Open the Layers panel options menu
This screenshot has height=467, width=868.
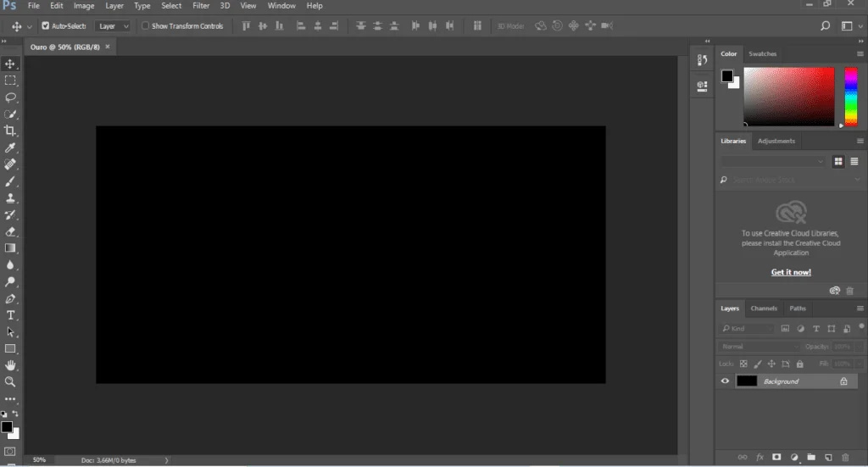pos(860,309)
